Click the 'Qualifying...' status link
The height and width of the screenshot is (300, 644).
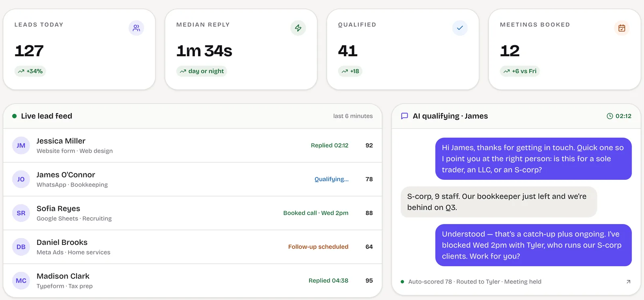pos(332,179)
